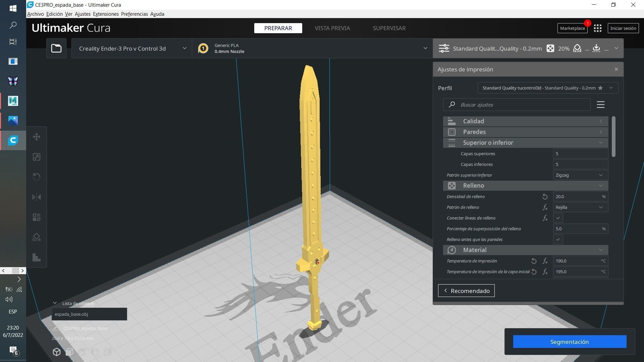Switch to the left side view cube icon
The width and height of the screenshot is (644, 362).
[x=95, y=352]
